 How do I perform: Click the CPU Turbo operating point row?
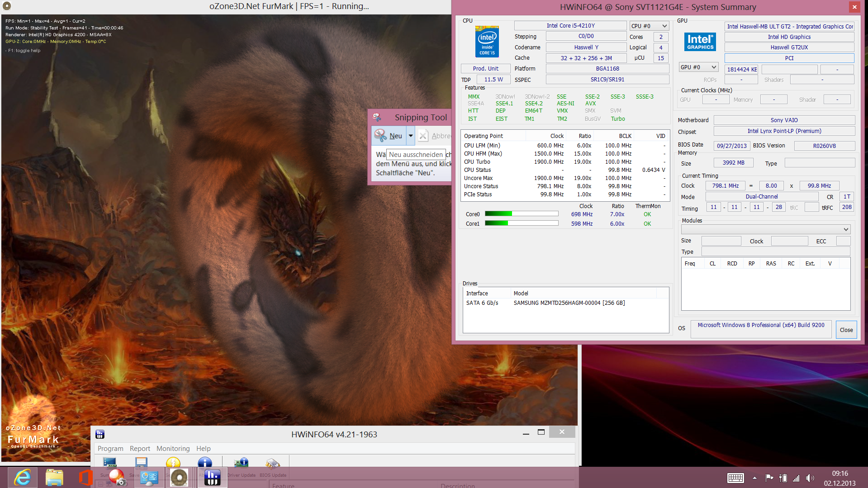pos(564,162)
